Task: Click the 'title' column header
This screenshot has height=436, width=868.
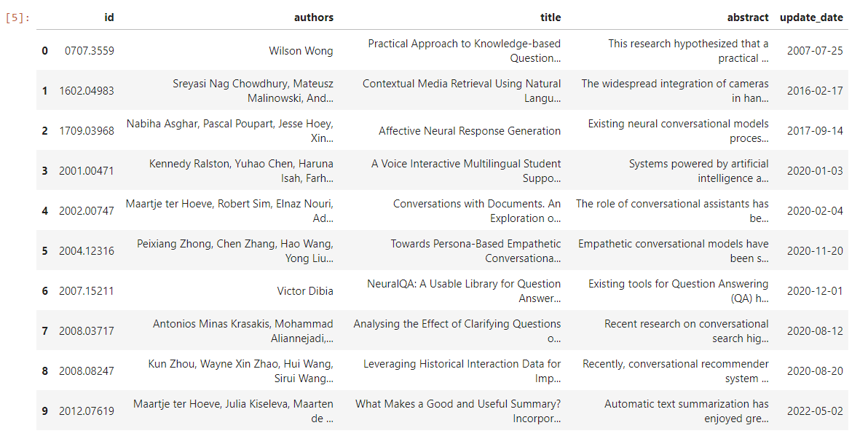Action: point(551,17)
